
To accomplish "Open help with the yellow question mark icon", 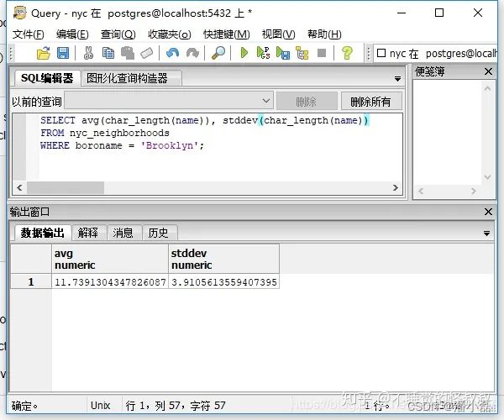I will 347,53.
